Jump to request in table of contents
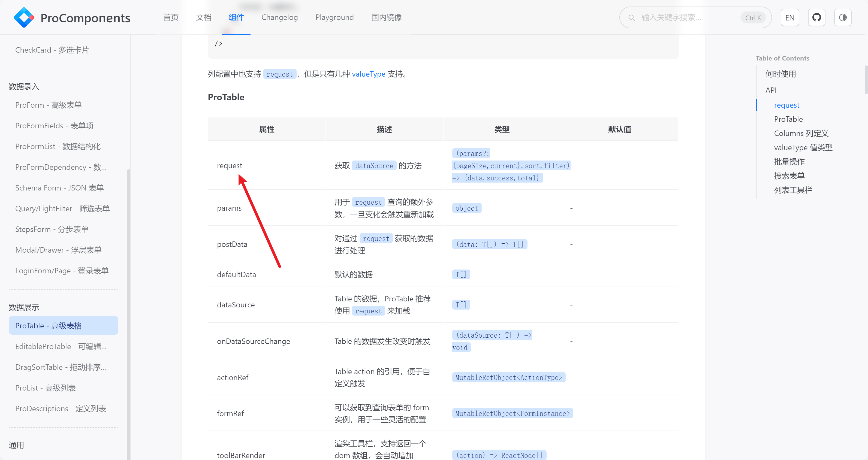This screenshot has height=460, width=868. click(786, 105)
